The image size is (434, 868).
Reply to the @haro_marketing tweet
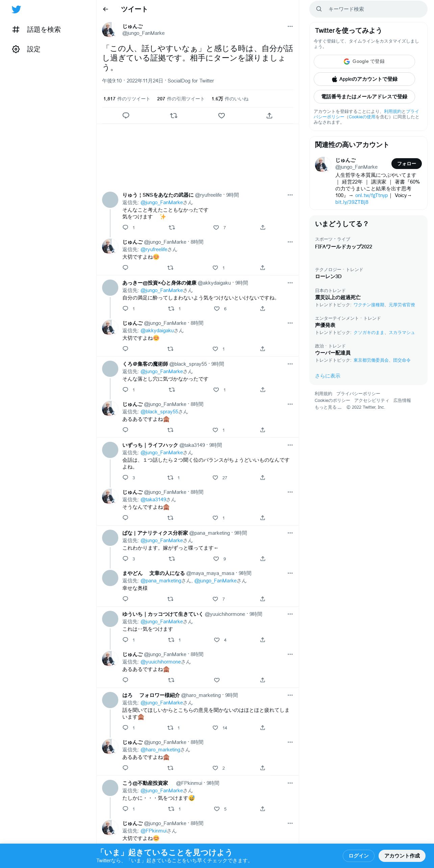(x=125, y=728)
